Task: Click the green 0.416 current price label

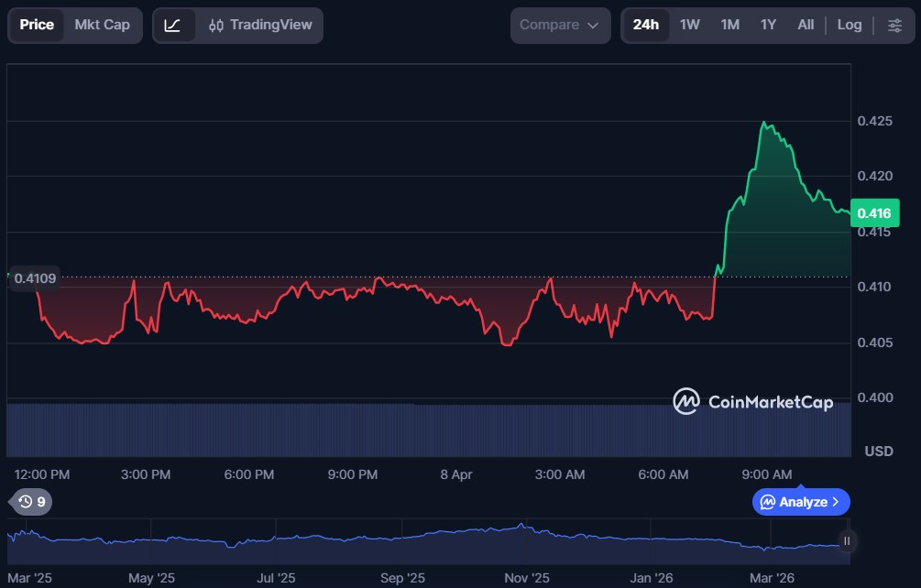Action: [x=874, y=213]
